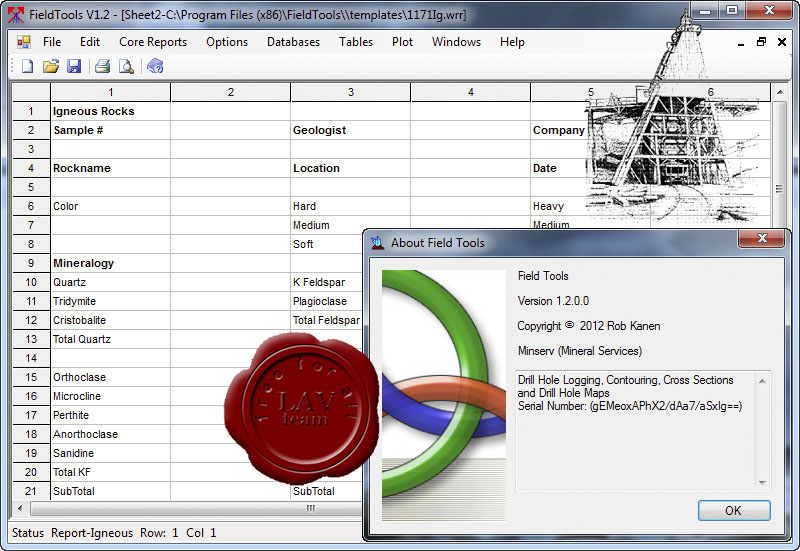Click the 'Quartz' cell in row 10
Image resolution: width=800 pixels, height=551 pixels.
pos(111,282)
